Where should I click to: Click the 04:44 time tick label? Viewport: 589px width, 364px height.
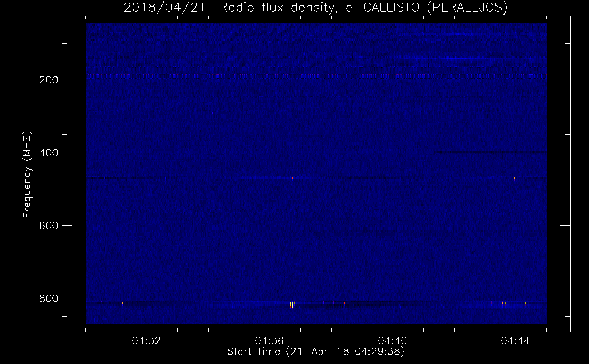[x=515, y=341]
